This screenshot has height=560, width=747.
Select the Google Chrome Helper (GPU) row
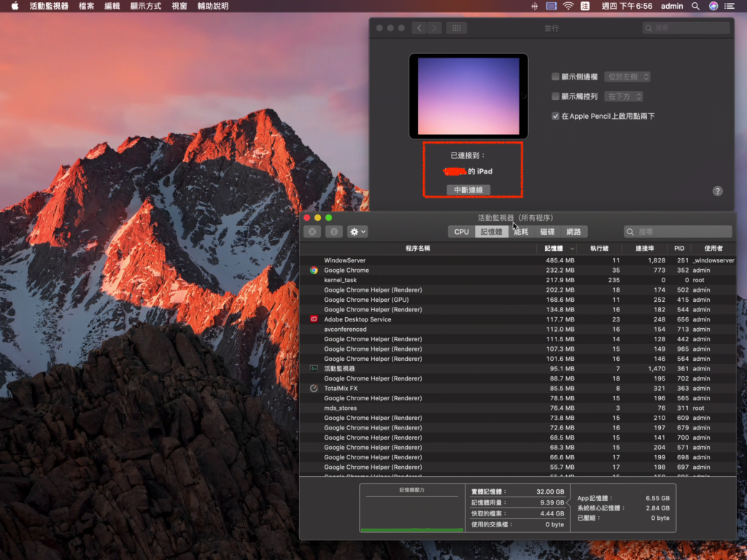(x=518, y=300)
